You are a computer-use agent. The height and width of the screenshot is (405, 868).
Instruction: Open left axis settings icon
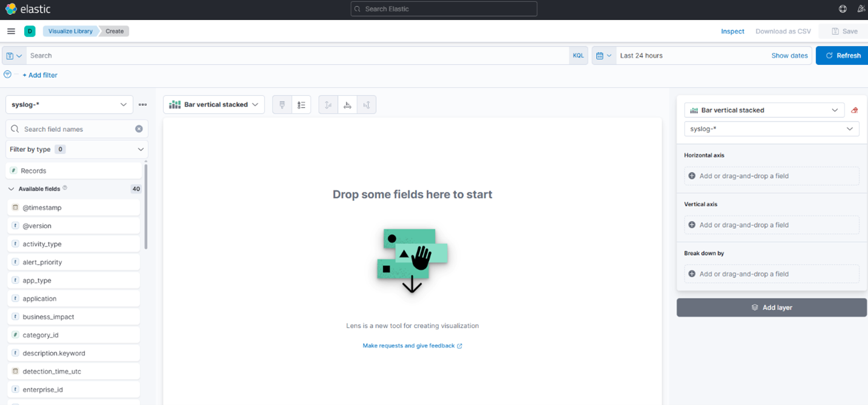328,105
